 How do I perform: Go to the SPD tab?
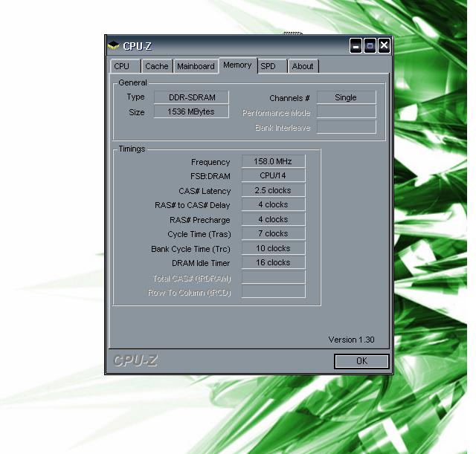coord(272,66)
